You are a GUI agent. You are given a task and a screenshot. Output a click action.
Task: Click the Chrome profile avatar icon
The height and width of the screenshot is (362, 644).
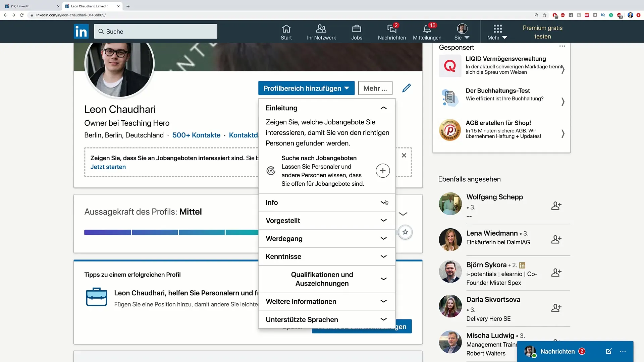tap(630, 15)
